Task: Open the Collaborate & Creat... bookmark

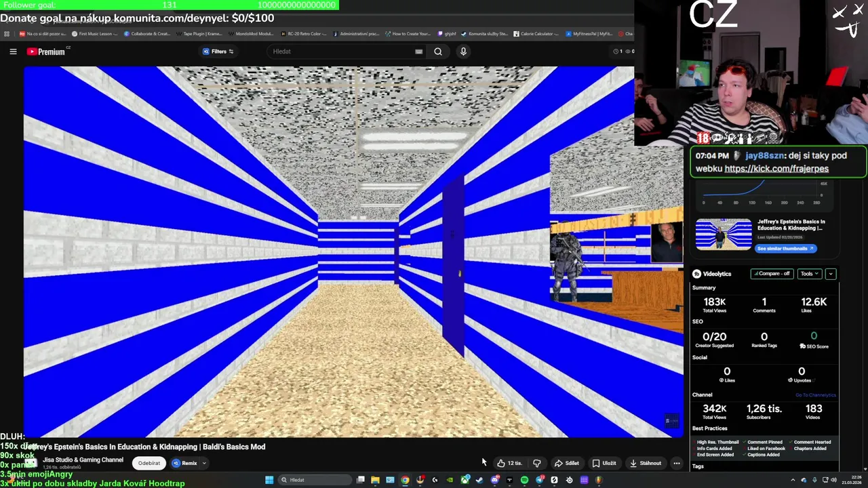Action: [146, 33]
